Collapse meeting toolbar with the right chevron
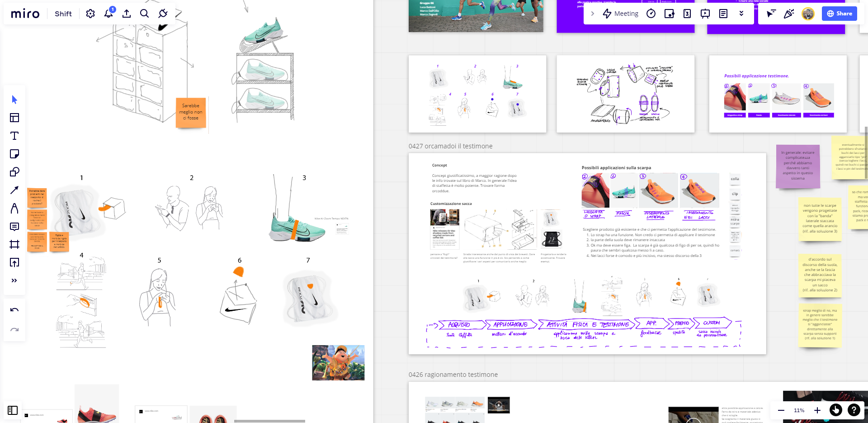 (593, 14)
